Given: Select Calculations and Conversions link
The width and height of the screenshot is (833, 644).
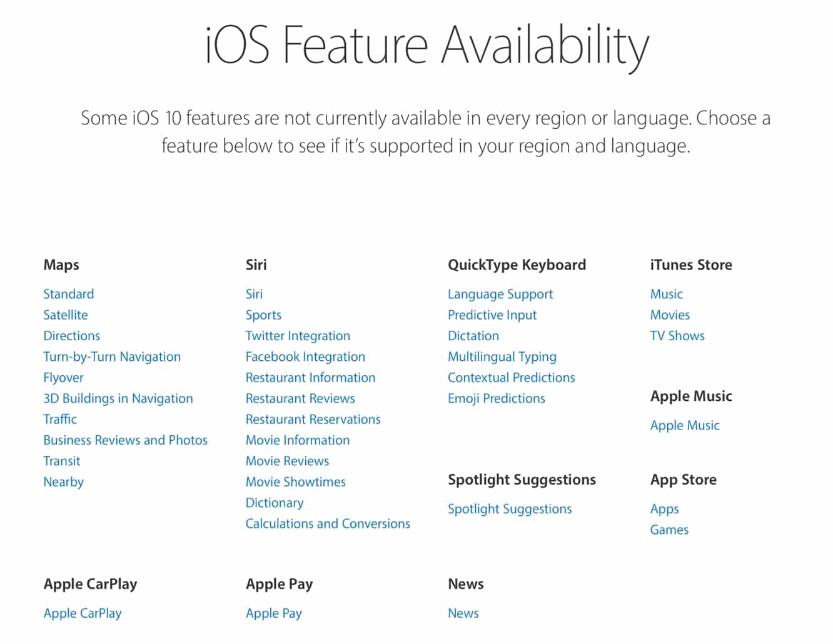Looking at the screenshot, I should click(x=328, y=523).
